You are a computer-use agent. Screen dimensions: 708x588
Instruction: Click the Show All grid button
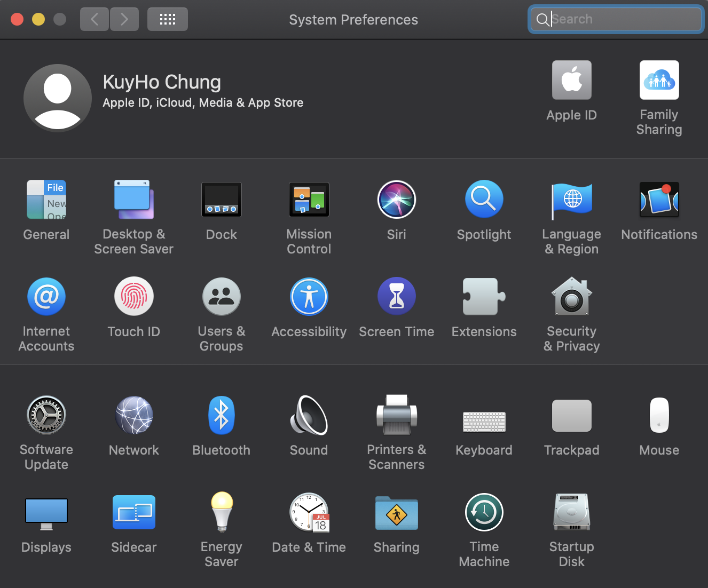168,19
